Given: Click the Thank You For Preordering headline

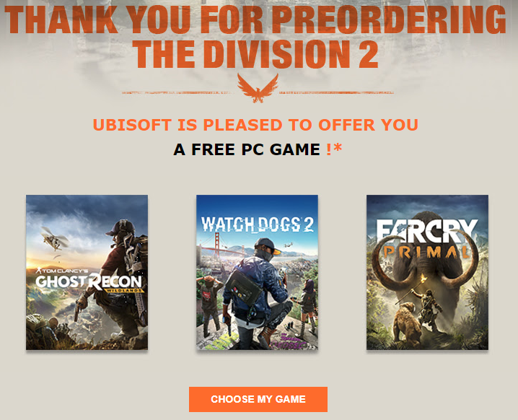Looking at the screenshot, I should tap(255, 19).
